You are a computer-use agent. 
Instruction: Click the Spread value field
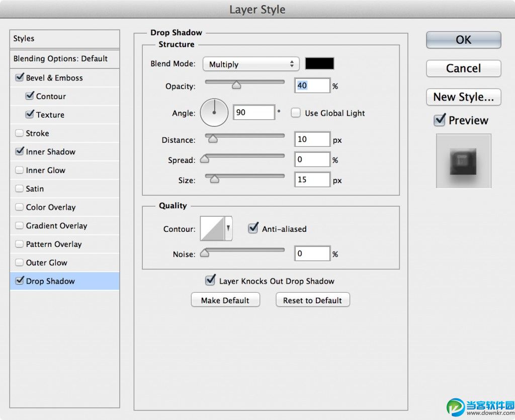[312, 159]
